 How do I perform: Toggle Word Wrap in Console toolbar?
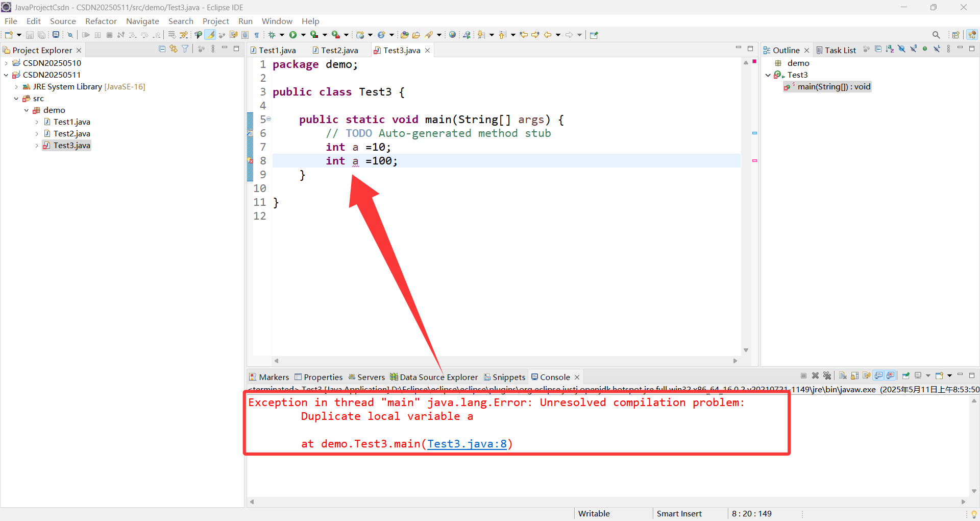867,375
